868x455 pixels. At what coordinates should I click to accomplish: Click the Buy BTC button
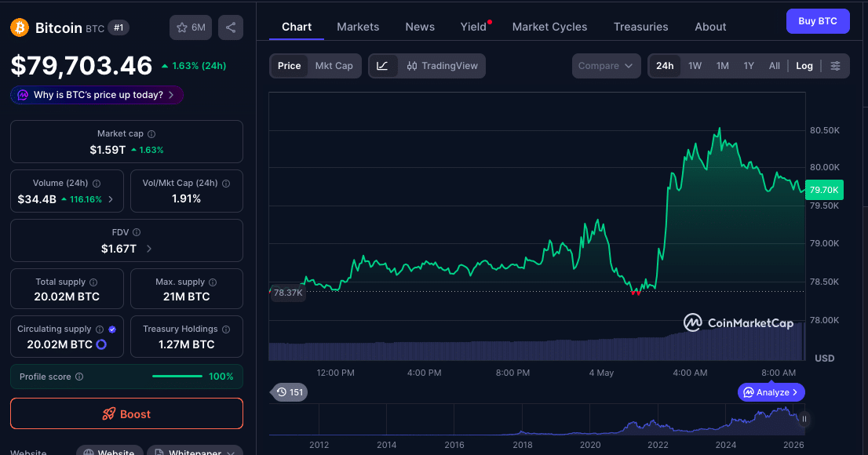coord(818,21)
